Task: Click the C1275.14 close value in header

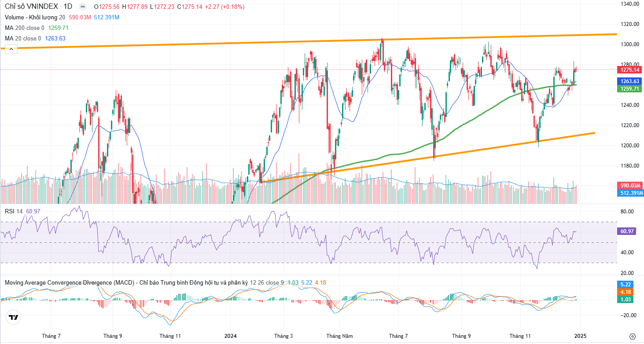Action: coord(190,7)
